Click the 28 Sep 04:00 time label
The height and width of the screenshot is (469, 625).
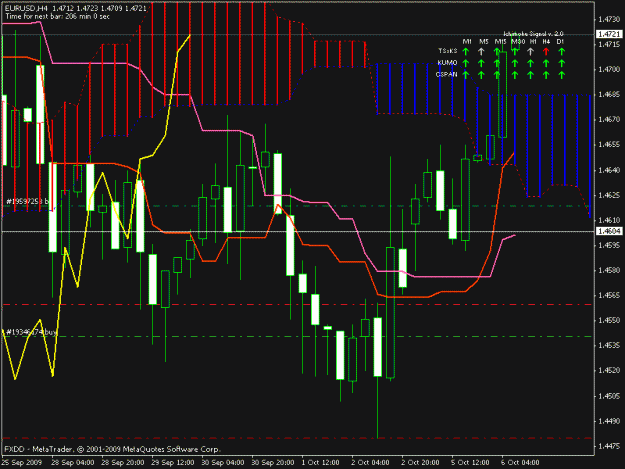click(x=73, y=462)
